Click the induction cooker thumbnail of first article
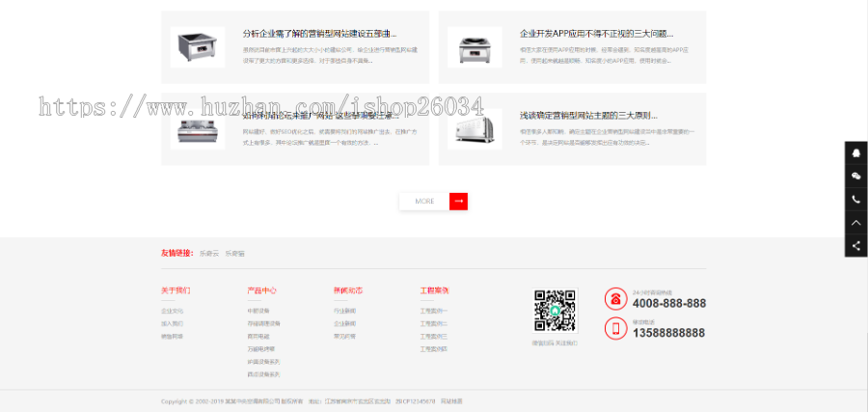The height and width of the screenshot is (412, 868). click(x=198, y=47)
